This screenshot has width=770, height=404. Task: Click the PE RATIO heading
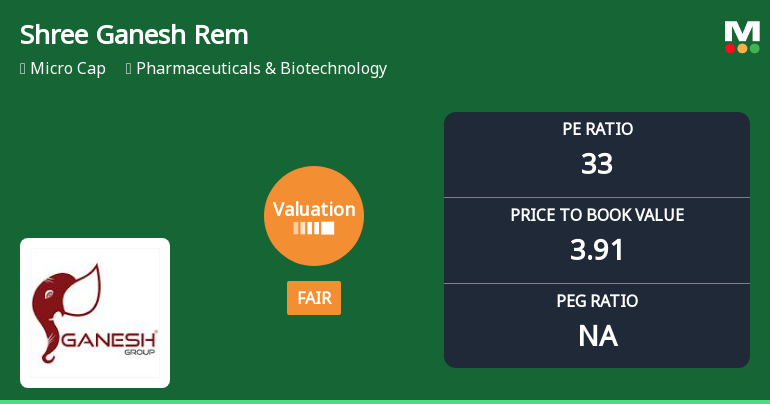(x=597, y=129)
